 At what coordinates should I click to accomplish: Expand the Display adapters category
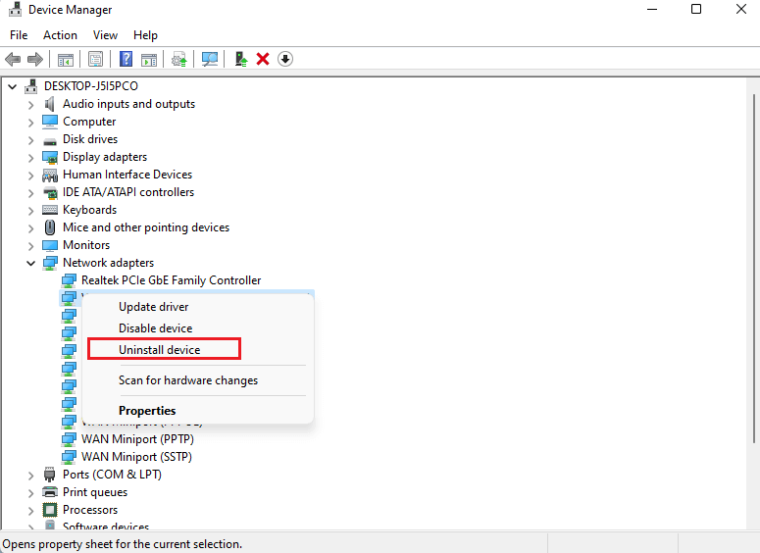point(31,158)
